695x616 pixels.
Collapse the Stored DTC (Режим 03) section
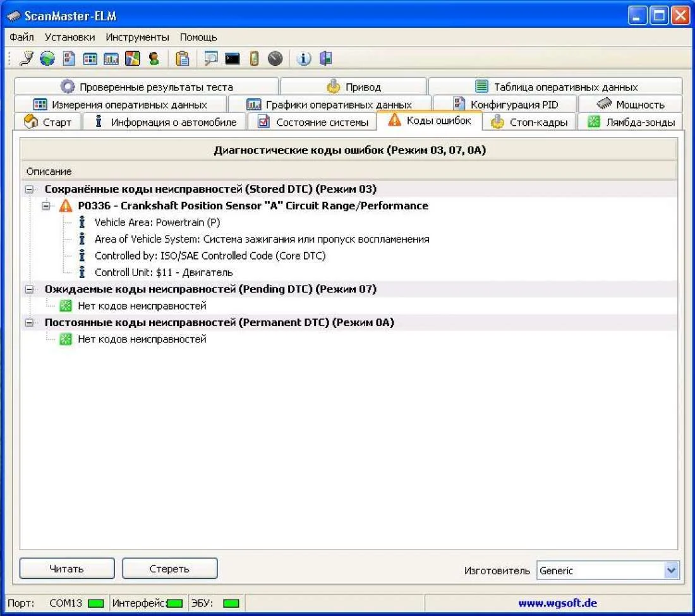(x=29, y=190)
